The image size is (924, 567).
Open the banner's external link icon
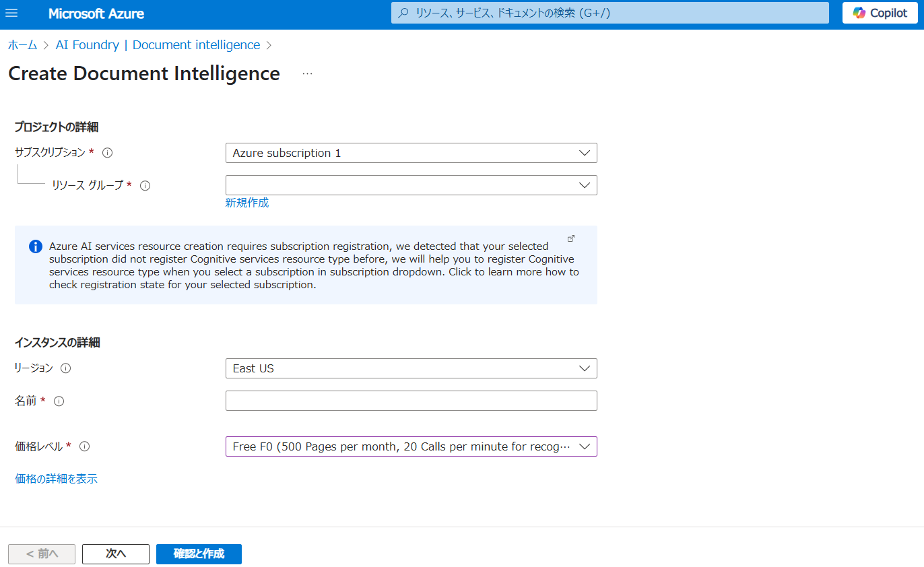pos(570,238)
